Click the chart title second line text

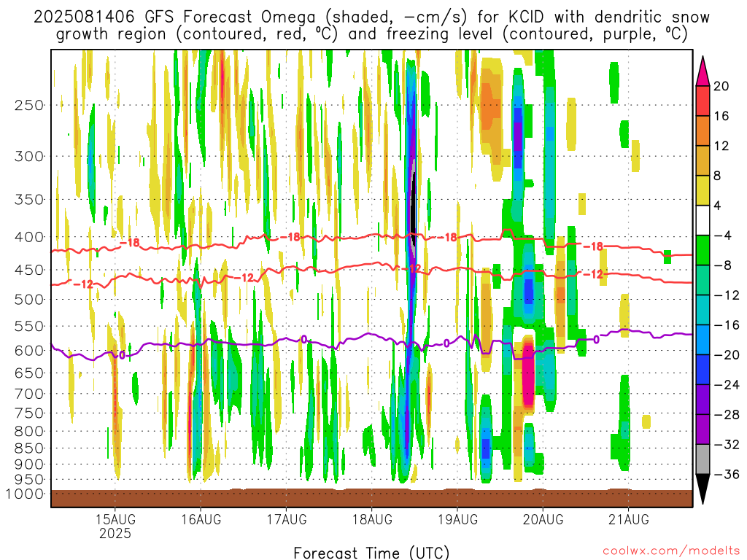click(x=371, y=34)
